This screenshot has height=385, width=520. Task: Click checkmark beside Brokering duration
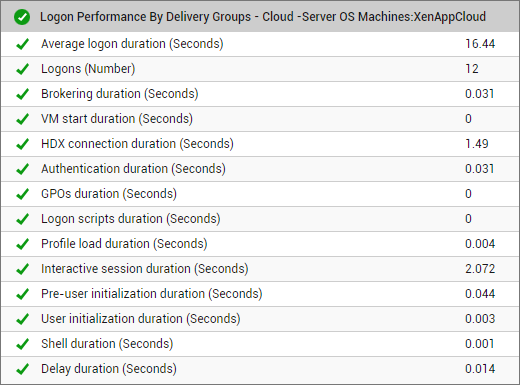[22, 94]
